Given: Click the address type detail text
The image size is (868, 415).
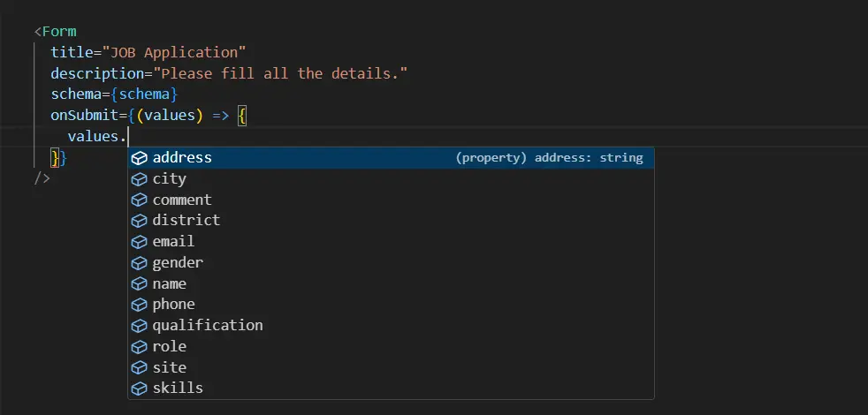Looking at the screenshot, I should [549, 158].
